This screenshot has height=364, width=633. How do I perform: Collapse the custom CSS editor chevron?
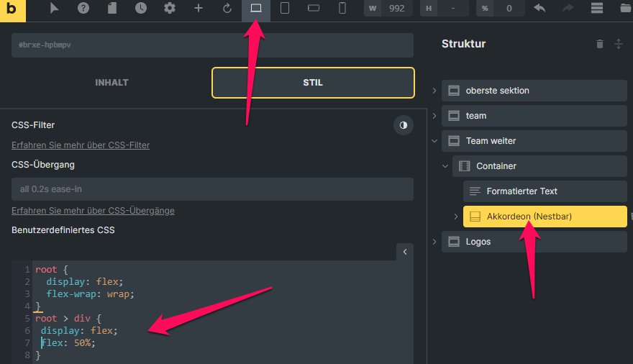click(405, 252)
